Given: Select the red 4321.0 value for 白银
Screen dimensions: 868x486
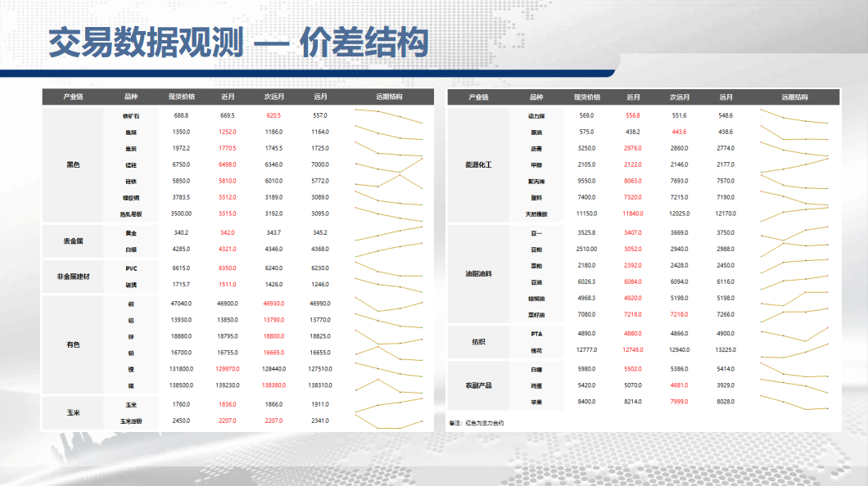Looking at the screenshot, I should [x=228, y=249].
